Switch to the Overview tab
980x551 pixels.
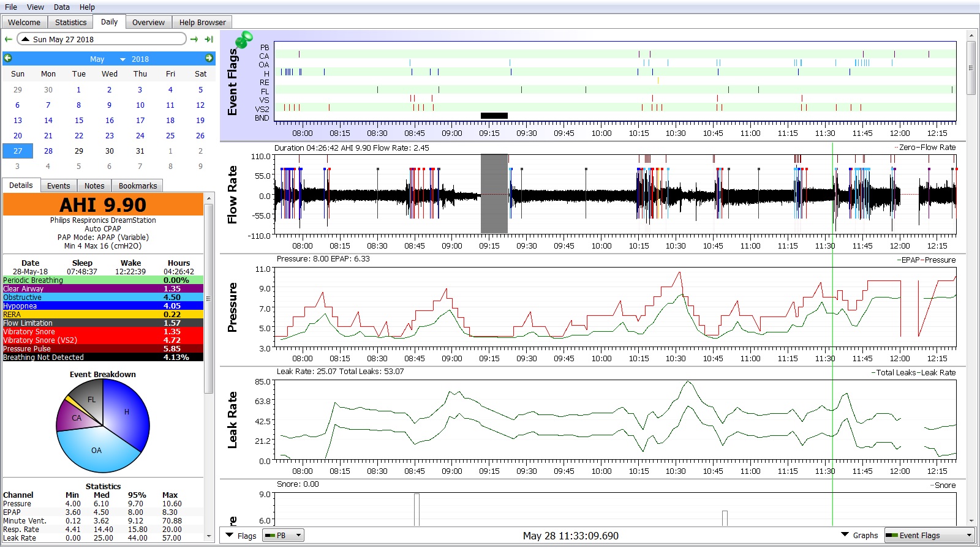149,22
